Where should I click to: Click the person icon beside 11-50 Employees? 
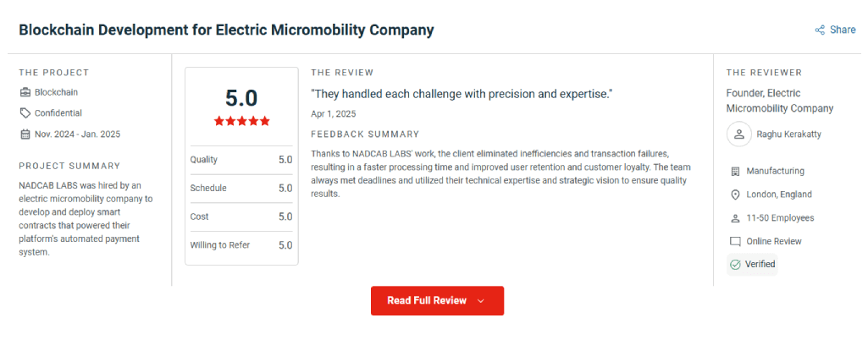pyautogui.click(x=735, y=218)
